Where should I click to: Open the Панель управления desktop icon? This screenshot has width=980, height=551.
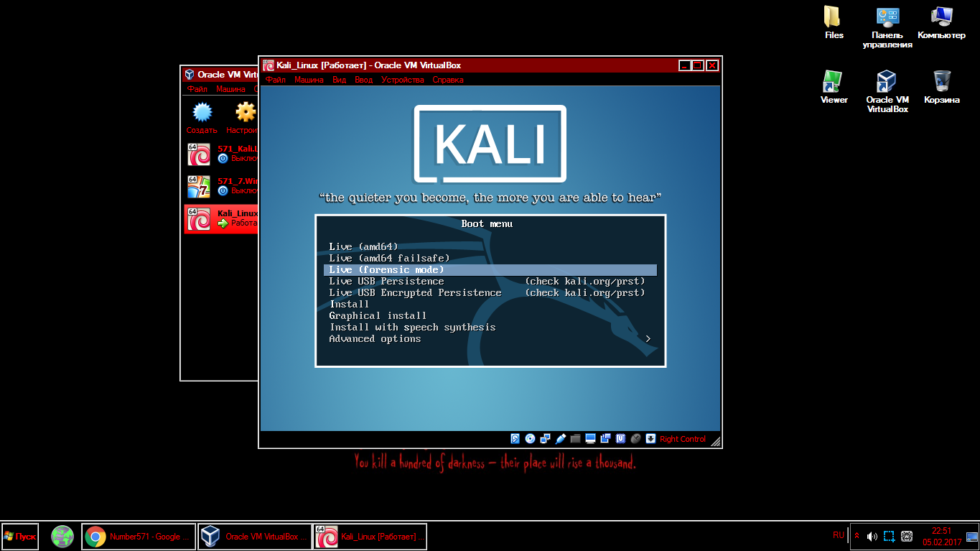[887, 27]
